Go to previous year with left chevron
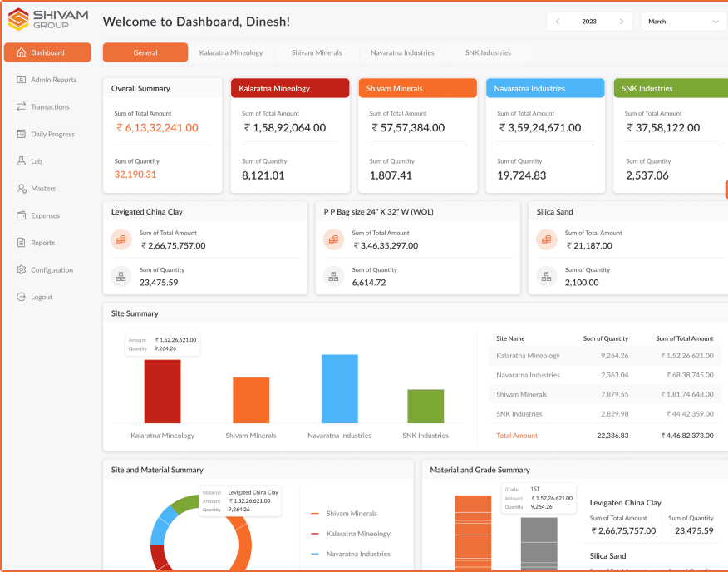Viewport: 728px width, 572px height. point(558,22)
